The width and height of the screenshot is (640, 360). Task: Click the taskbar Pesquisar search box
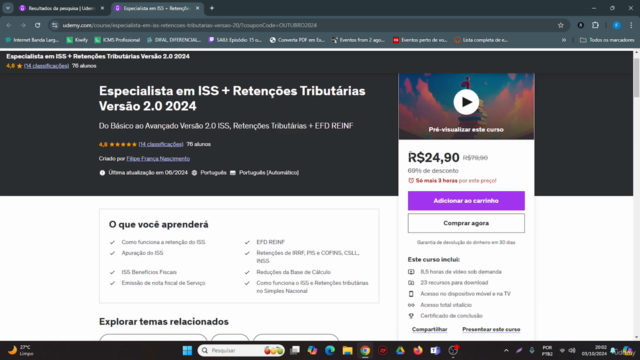click(x=241, y=350)
